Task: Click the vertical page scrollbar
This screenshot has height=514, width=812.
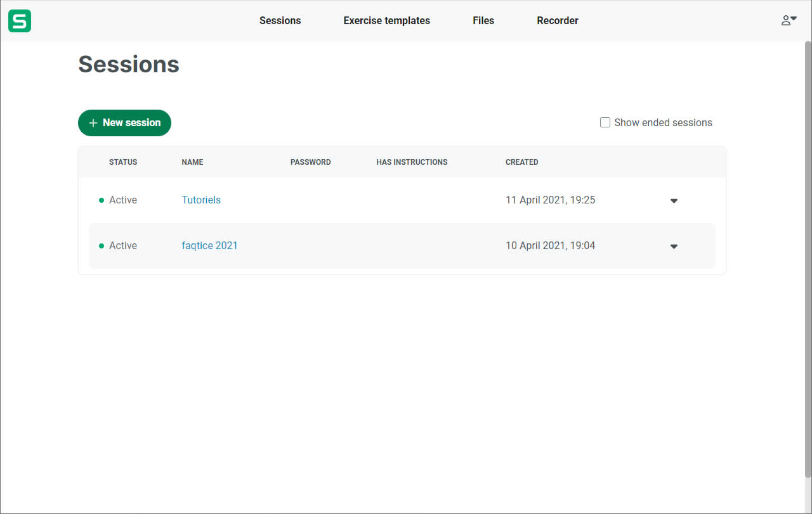Action: 808,254
